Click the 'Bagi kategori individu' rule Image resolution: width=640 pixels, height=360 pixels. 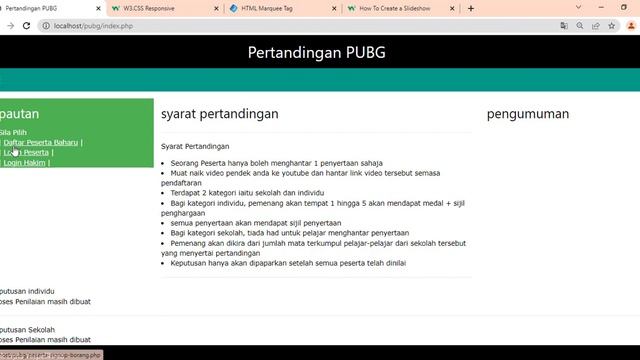click(313, 208)
